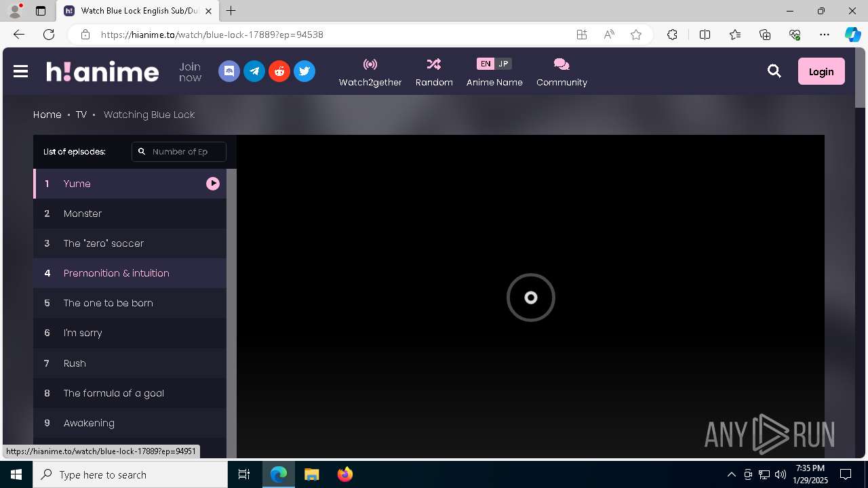868x488 pixels.
Task: Open Firefox from taskbar
Action: click(345, 474)
